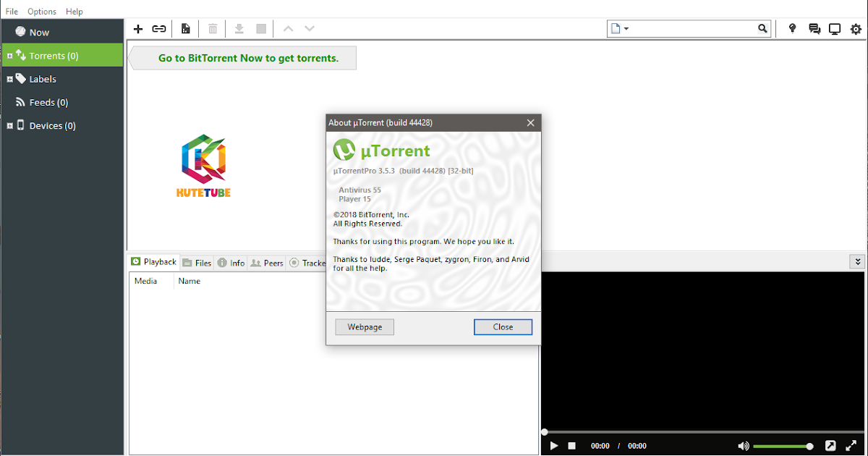The image size is (868, 456).
Task: Open the Help menu
Action: 74,12
